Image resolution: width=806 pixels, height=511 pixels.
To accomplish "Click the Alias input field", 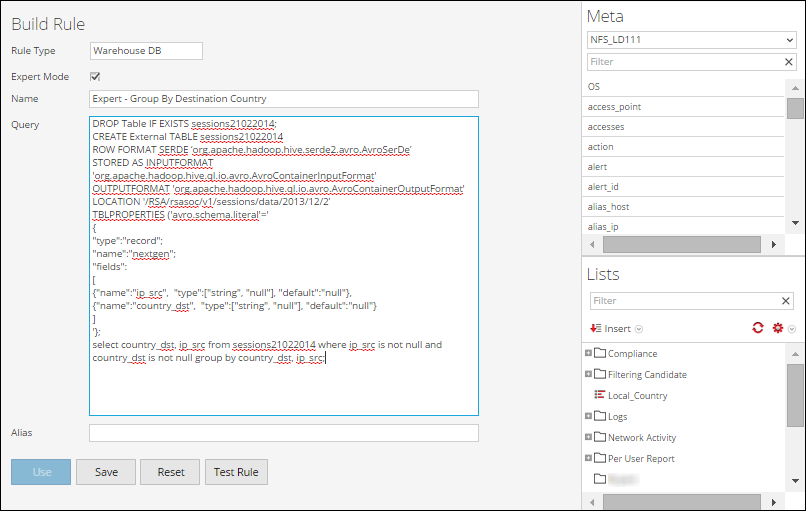I will pyautogui.click(x=284, y=433).
